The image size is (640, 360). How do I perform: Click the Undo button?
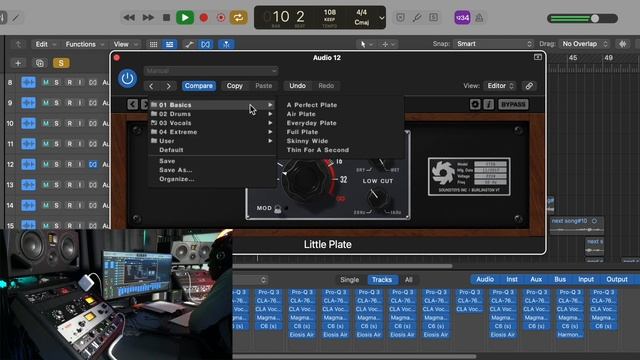point(298,86)
